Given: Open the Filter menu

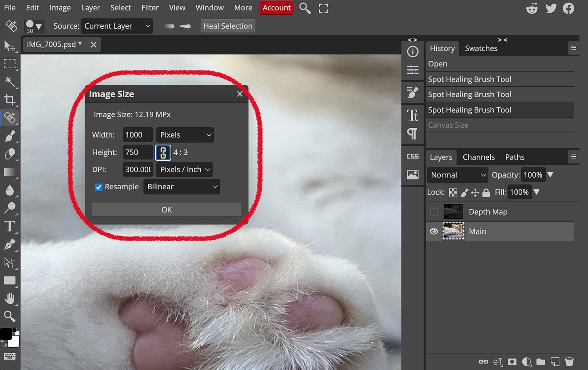Looking at the screenshot, I should (x=150, y=8).
